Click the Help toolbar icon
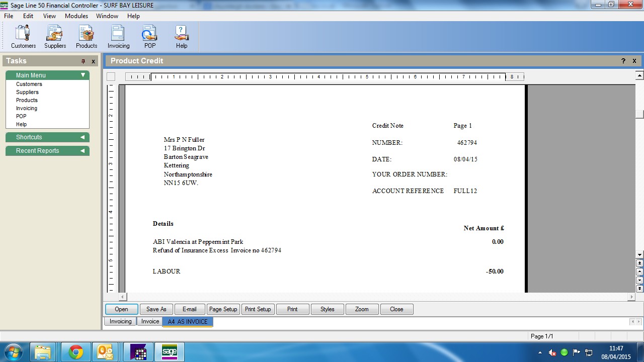644x362 pixels. tap(182, 36)
